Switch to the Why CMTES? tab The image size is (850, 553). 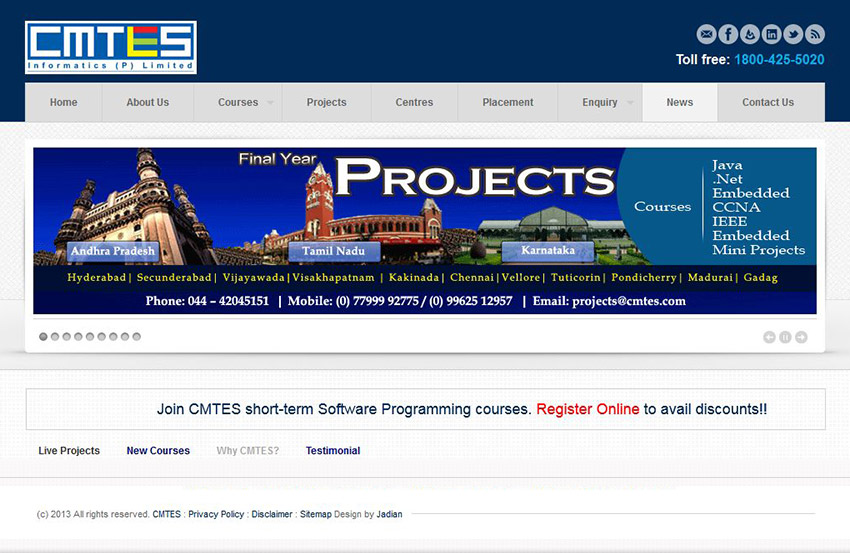tap(248, 451)
